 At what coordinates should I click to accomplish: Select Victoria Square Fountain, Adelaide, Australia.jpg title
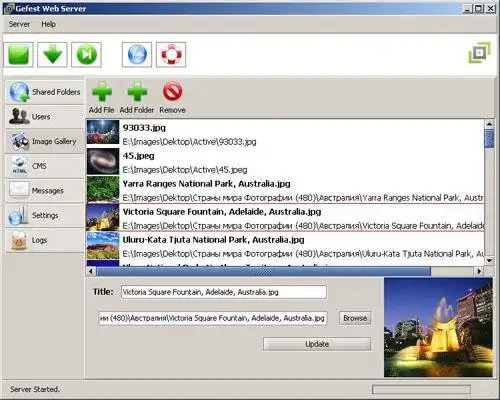pos(222,212)
